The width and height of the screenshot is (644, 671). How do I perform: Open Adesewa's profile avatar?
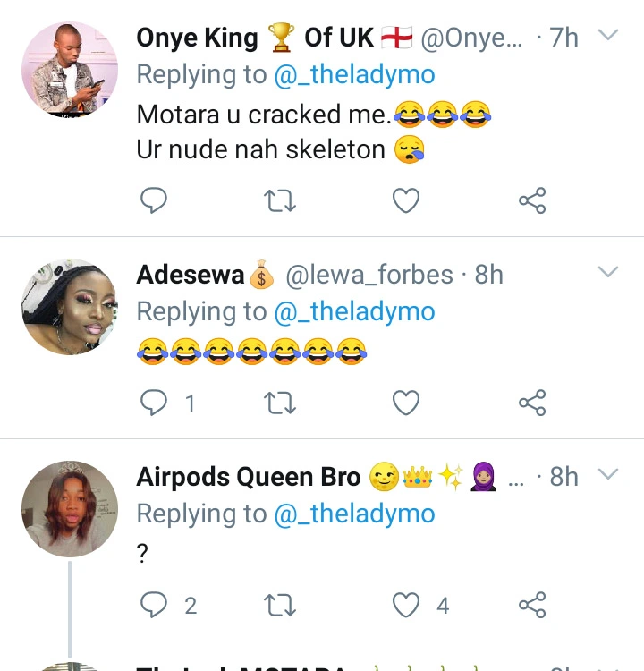tap(69, 307)
